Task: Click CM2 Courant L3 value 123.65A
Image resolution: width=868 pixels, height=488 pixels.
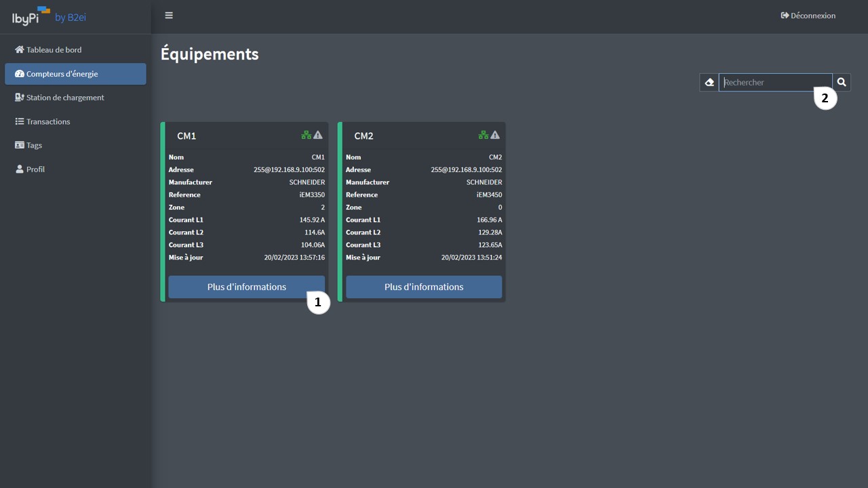Action: click(490, 245)
